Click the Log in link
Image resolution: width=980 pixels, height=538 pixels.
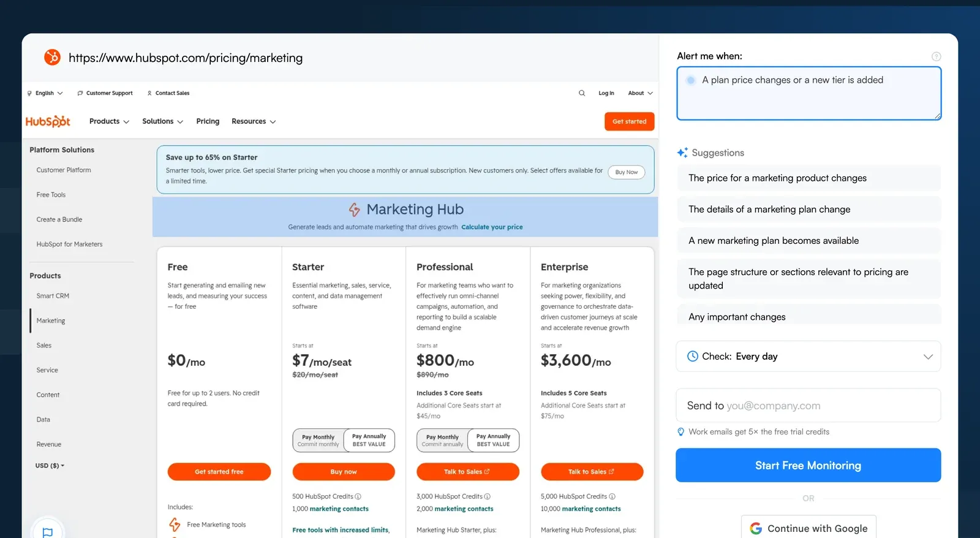(x=606, y=93)
